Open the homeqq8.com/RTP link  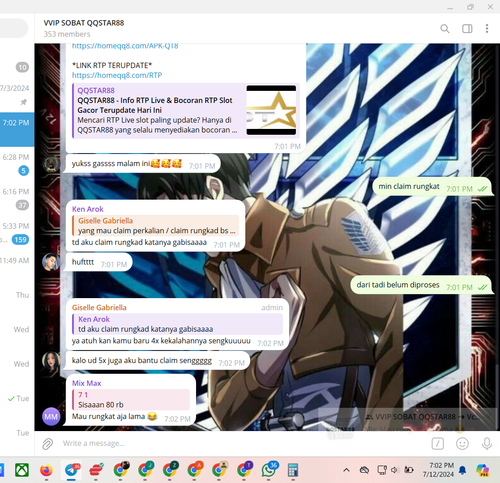pyautogui.click(x=117, y=75)
